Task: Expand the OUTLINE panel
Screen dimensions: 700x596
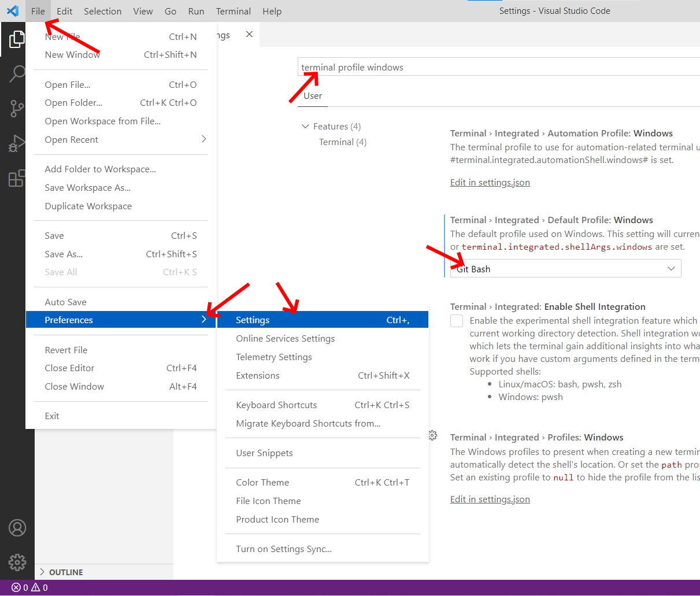Action: [61, 572]
